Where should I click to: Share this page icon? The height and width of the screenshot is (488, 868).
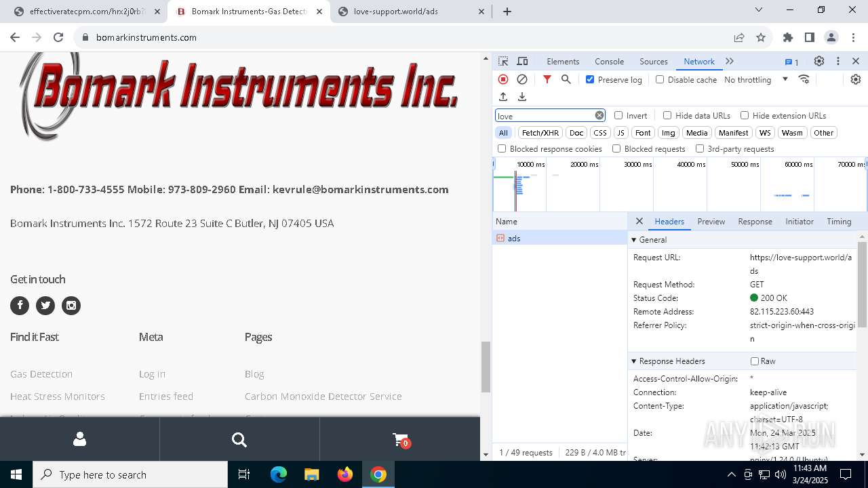[739, 37]
